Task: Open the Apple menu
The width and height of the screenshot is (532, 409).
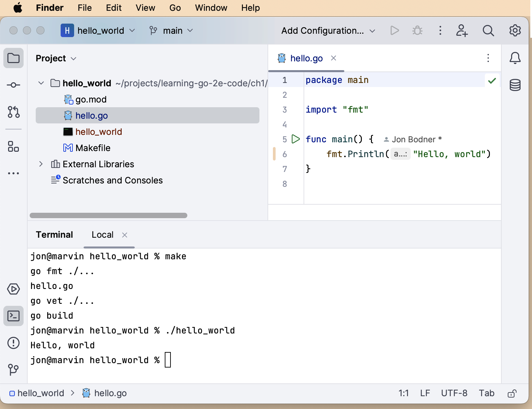Action: pyautogui.click(x=18, y=8)
